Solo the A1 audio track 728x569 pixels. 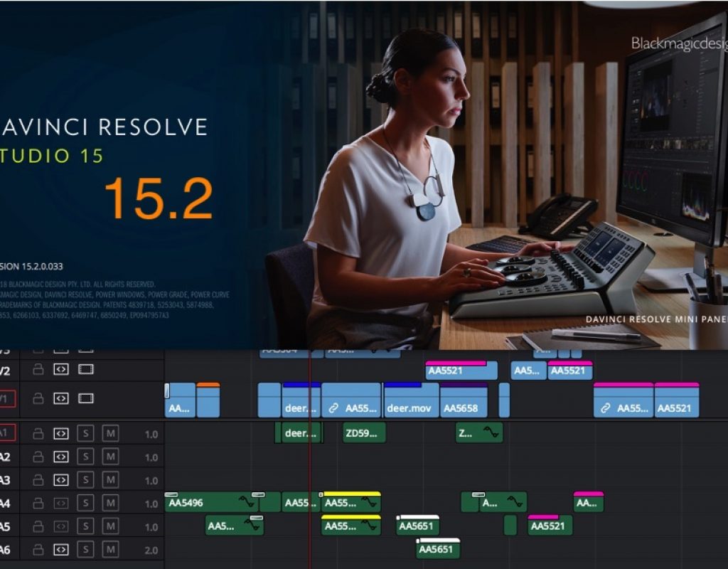pos(85,434)
